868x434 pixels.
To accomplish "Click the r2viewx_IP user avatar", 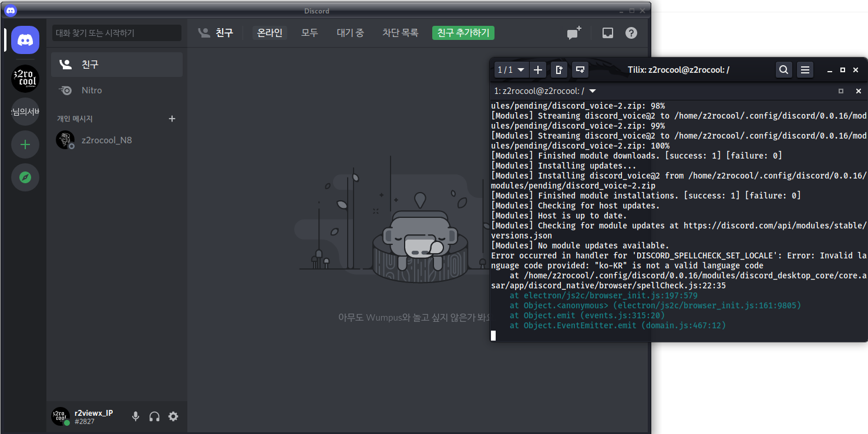I will tap(60, 416).
